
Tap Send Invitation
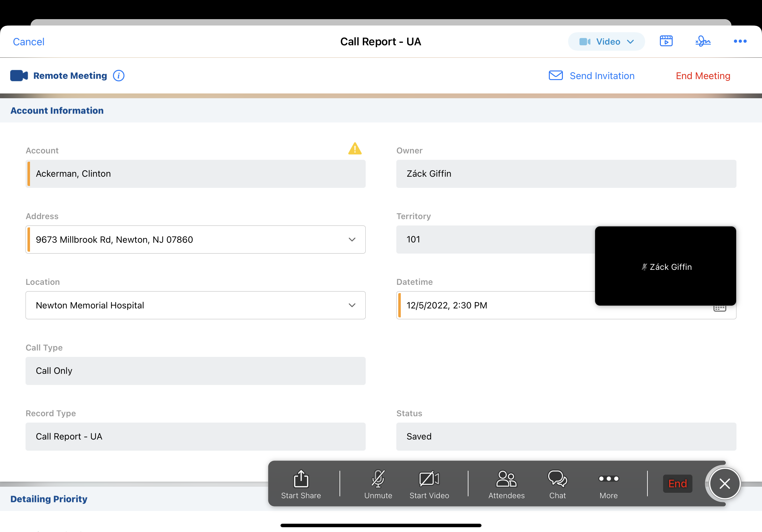click(x=591, y=76)
